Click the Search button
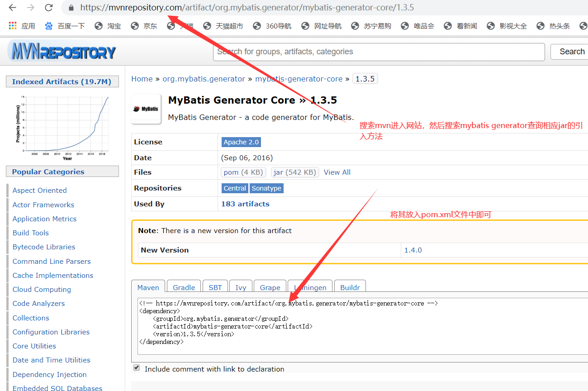 pyautogui.click(x=570, y=52)
